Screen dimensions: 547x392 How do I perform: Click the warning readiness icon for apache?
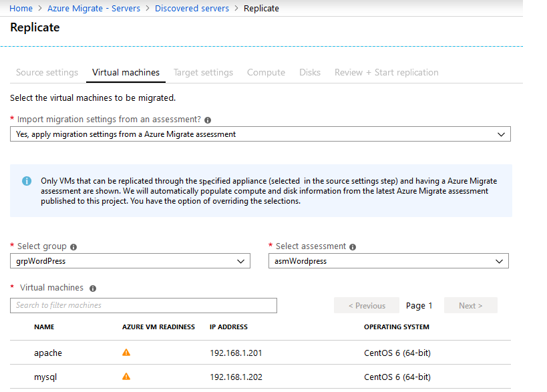(126, 353)
